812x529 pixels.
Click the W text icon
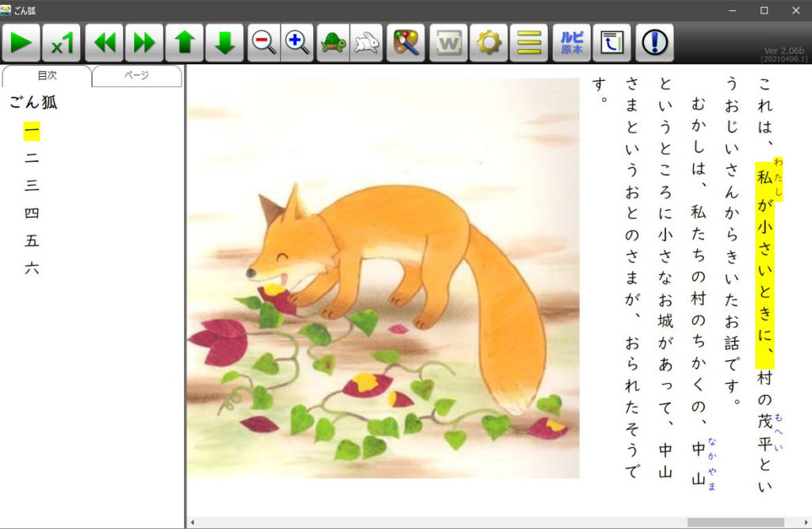pos(449,43)
